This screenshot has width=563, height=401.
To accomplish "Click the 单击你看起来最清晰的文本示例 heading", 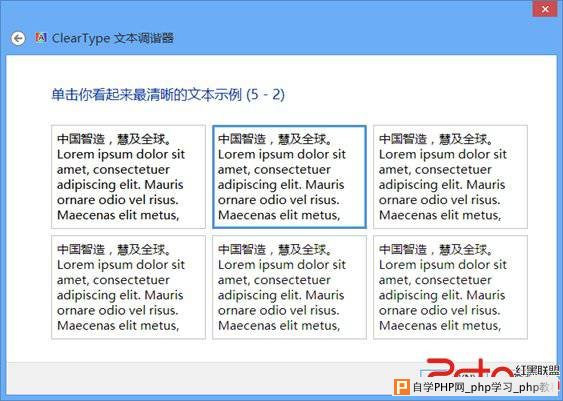I will [x=147, y=95].
